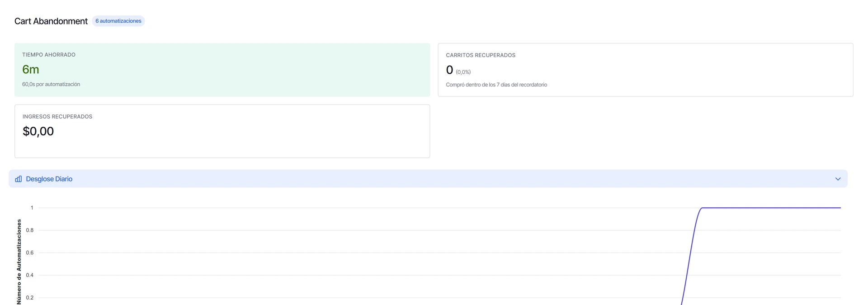Click the '(0,0%)' recovery percentage
868x305 pixels.
point(463,72)
